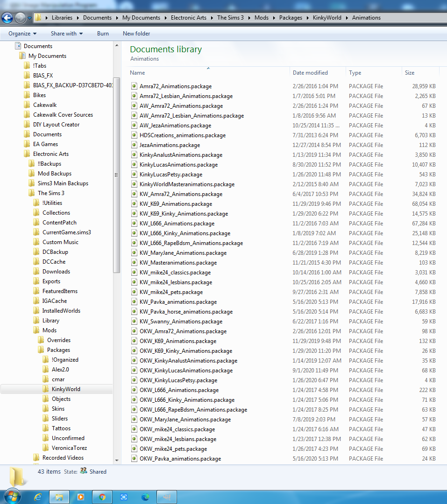Select KW_Pavka_horse_animations.package

pyautogui.click(x=186, y=312)
